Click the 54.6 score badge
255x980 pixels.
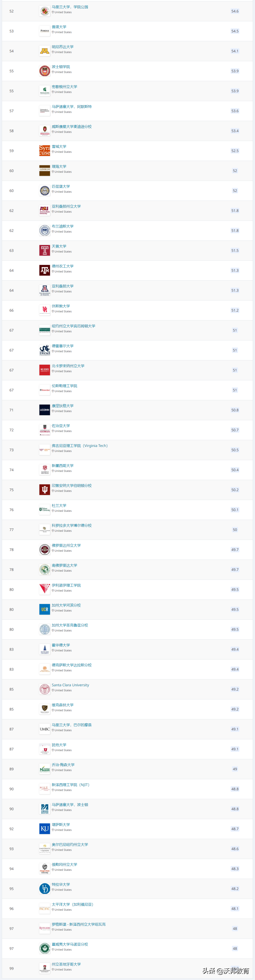pos(235,11)
